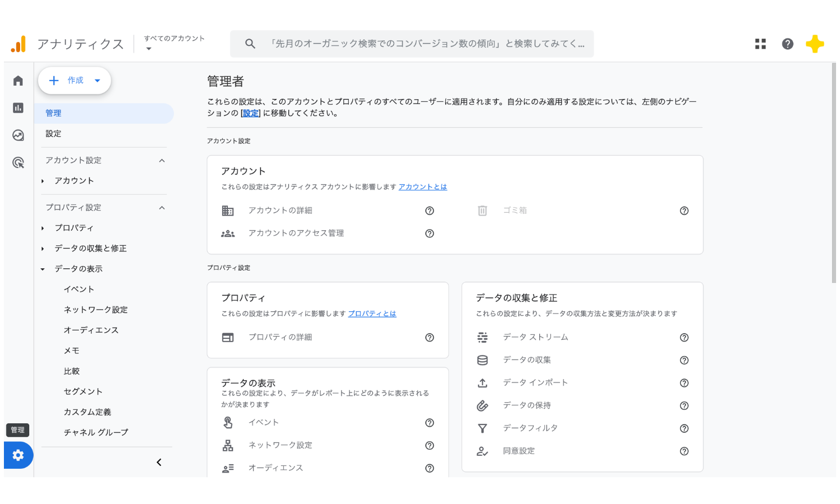
Task: Click help icon beside データ ストリーム
Action: 684,337
